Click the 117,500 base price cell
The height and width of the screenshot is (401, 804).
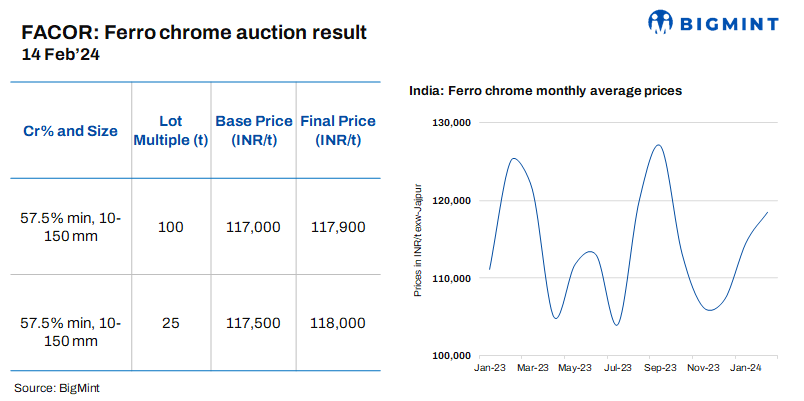coord(254,323)
